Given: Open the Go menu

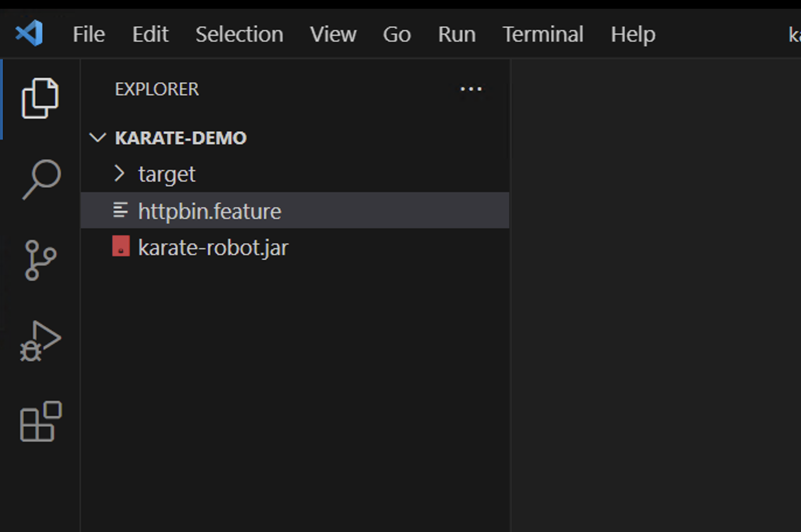Looking at the screenshot, I should pos(396,34).
